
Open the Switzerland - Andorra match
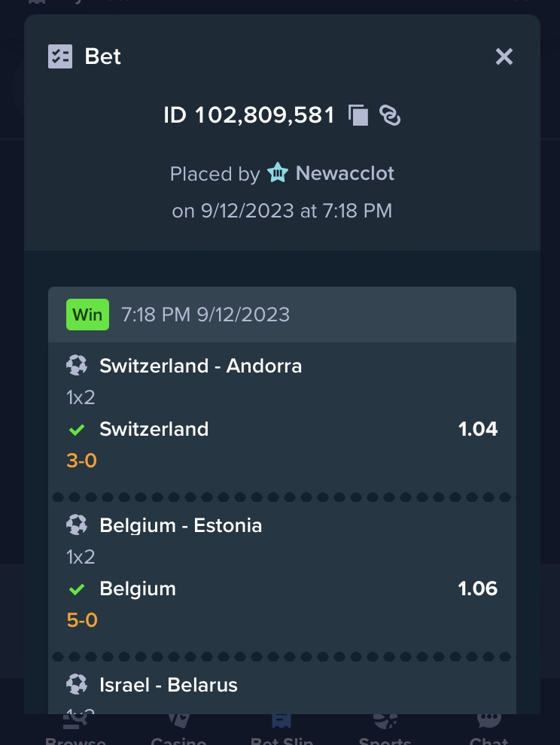[x=201, y=366]
